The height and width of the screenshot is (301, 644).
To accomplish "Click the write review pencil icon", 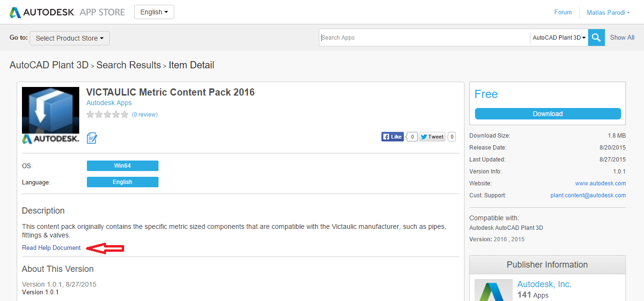I will coord(92,138).
